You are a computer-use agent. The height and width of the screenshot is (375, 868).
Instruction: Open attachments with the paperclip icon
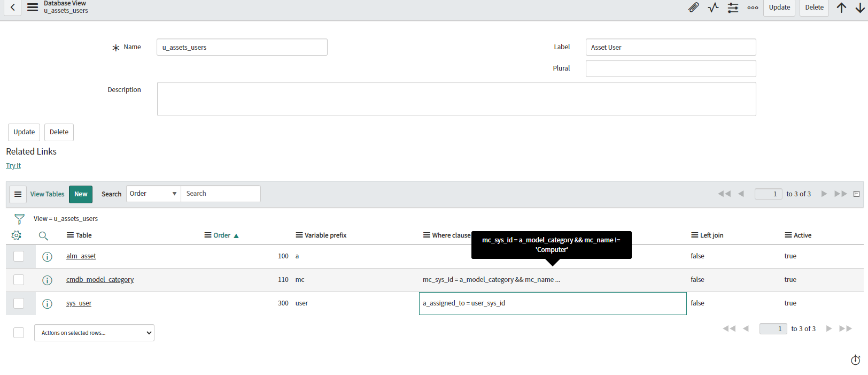pyautogui.click(x=693, y=7)
